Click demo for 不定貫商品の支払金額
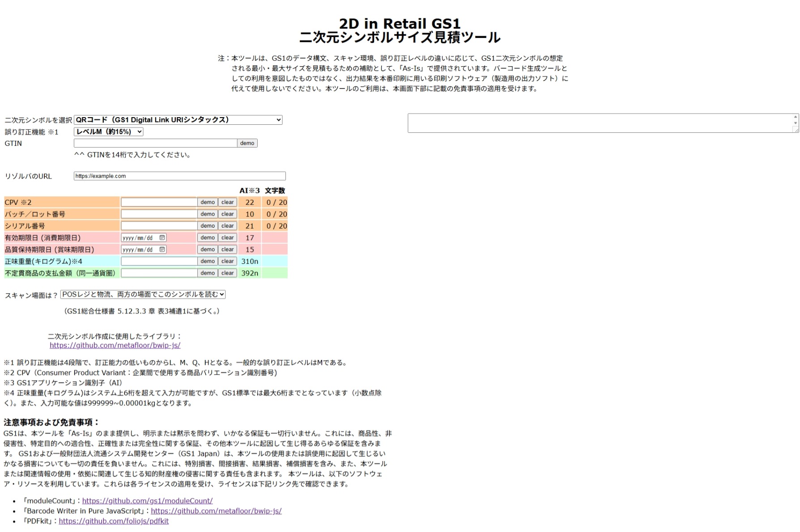 (207, 273)
